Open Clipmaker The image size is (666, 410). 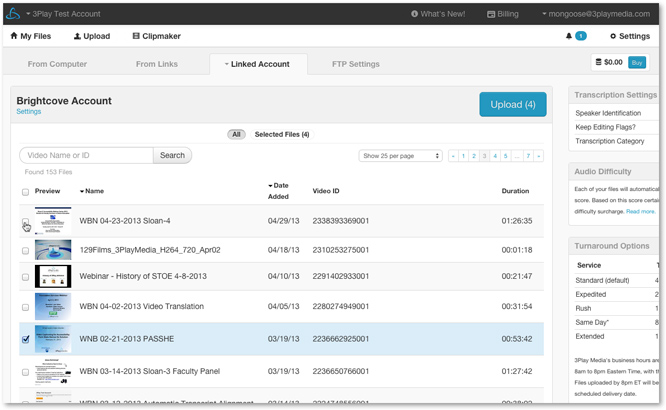(x=157, y=36)
